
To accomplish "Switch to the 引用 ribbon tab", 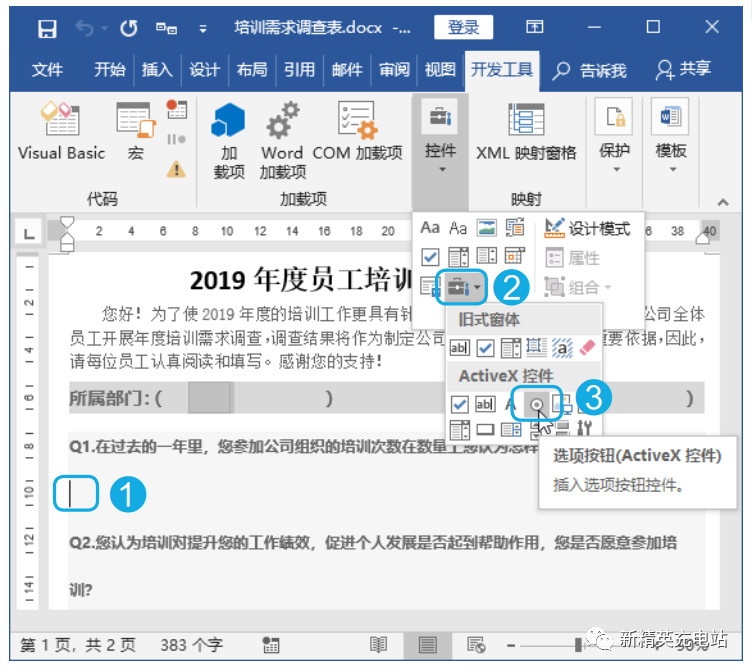I will 299,70.
